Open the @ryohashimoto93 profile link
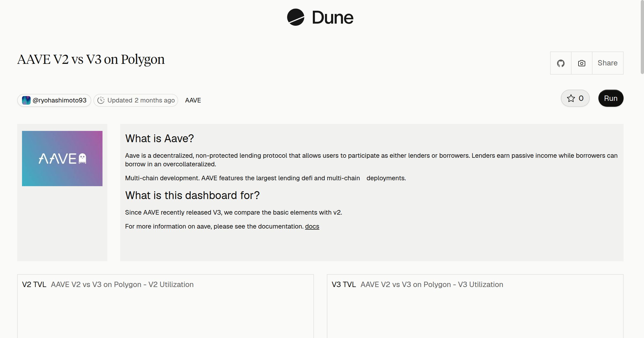This screenshot has height=338, width=644. click(x=54, y=100)
